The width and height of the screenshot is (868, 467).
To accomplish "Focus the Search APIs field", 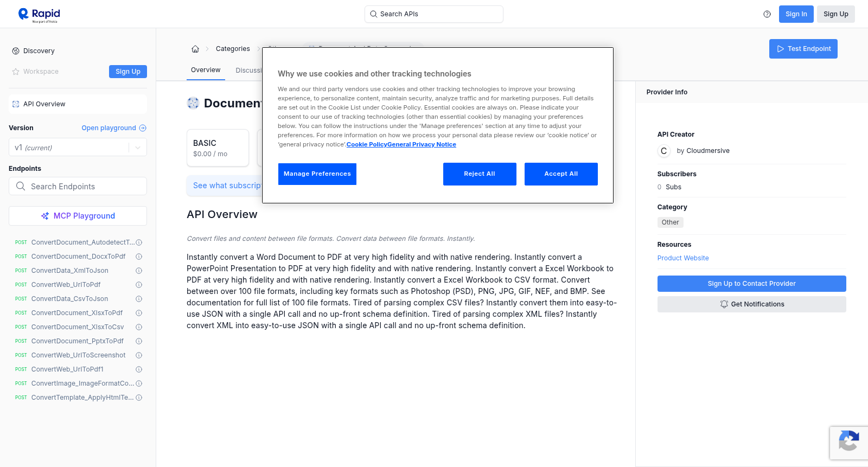I will [434, 14].
